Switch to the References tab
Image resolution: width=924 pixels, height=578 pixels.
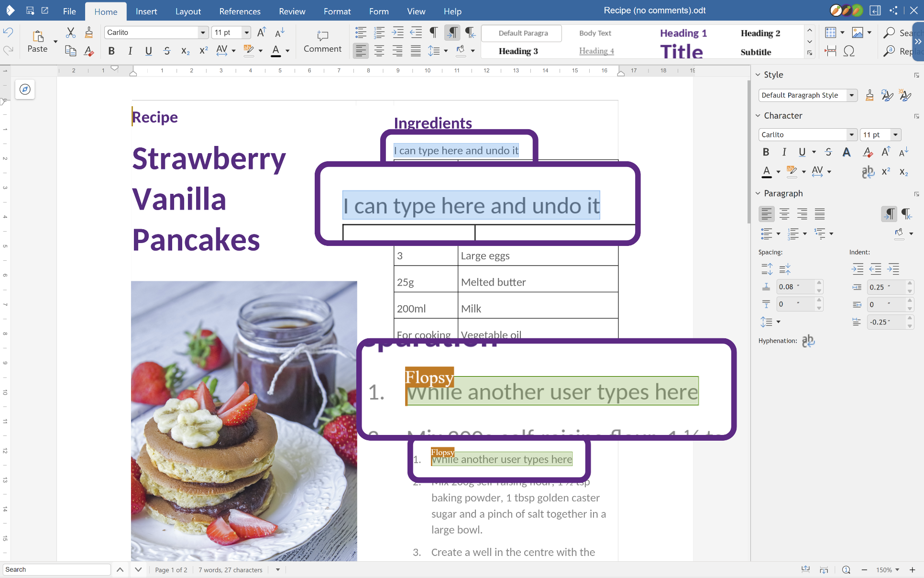tap(240, 11)
